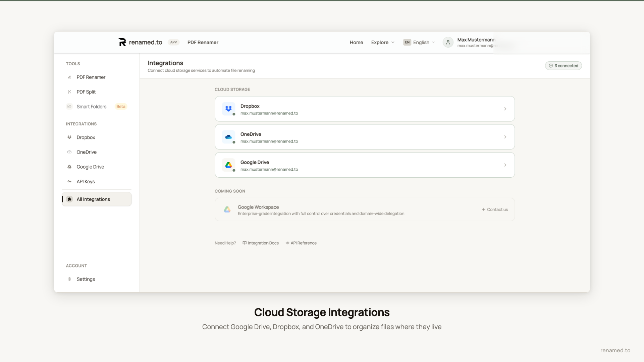Click Contact us for Google Workspace
644x362 pixels.
(x=495, y=209)
